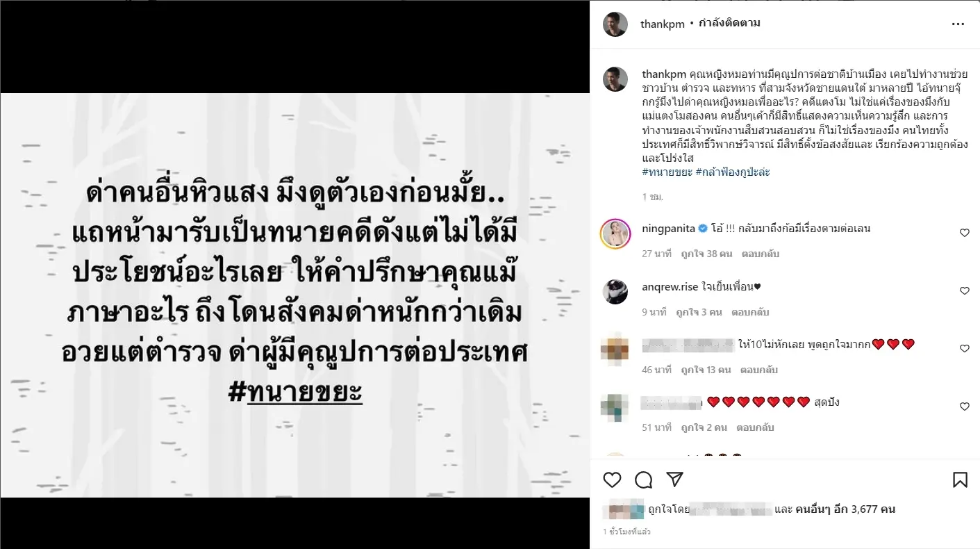Click the thankpm username in header

(x=663, y=24)
